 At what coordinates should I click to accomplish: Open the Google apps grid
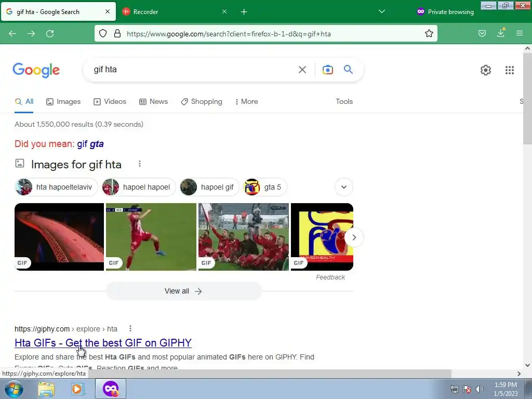point(509,70)
